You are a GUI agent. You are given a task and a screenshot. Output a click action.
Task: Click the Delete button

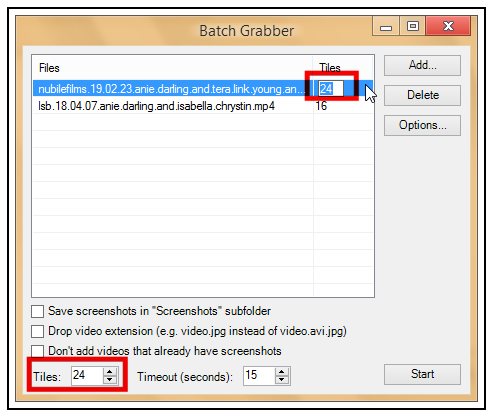tap(422, 95)
